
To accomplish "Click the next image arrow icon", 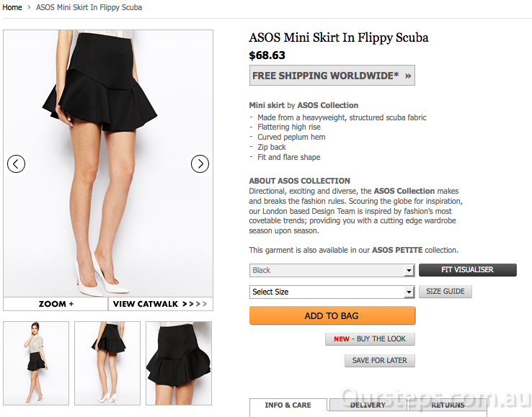I will coord(200,164).
